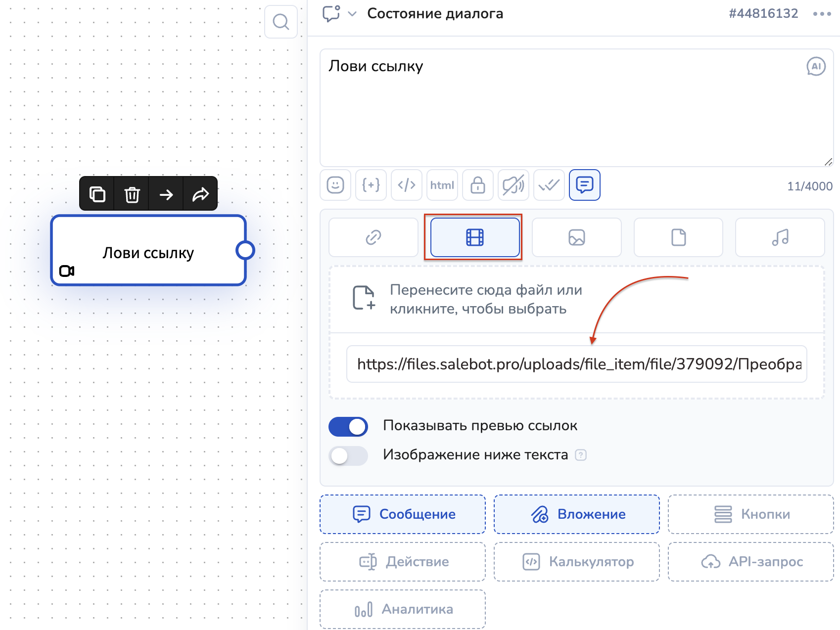Image resolution: width=840 pixels, height=630 pixels.
Task: Switch to the image attachment tab
Action: click(577, 237)
